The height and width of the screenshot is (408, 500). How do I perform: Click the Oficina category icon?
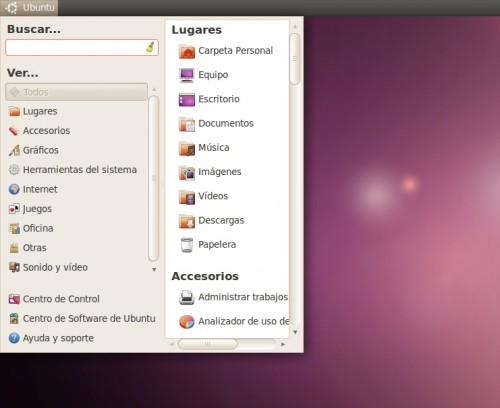click(14, 228)
